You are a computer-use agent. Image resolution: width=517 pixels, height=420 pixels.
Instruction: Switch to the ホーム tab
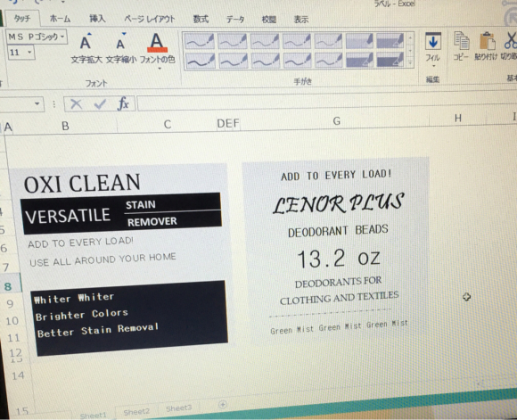61,19
